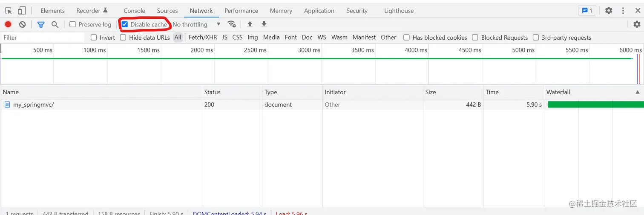Filter requests by WS

point(322,38)
